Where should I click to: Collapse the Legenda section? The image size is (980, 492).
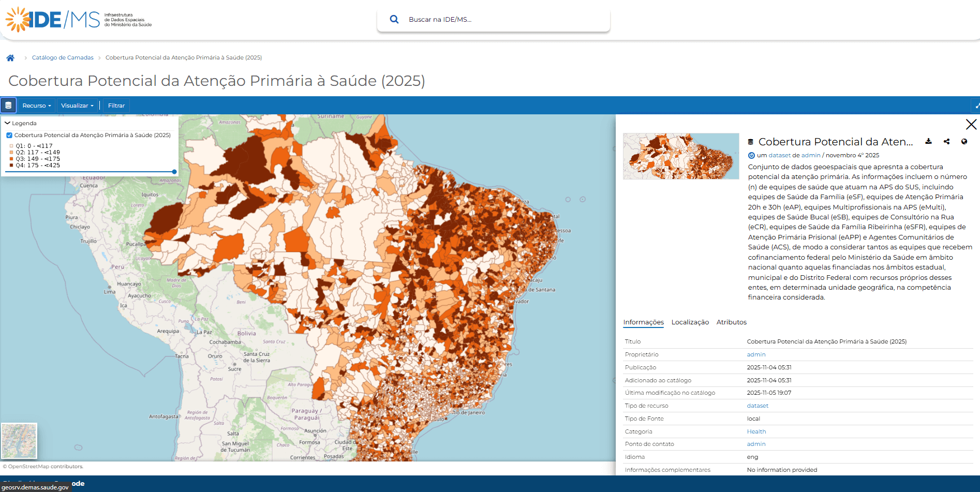click(7, 123)
